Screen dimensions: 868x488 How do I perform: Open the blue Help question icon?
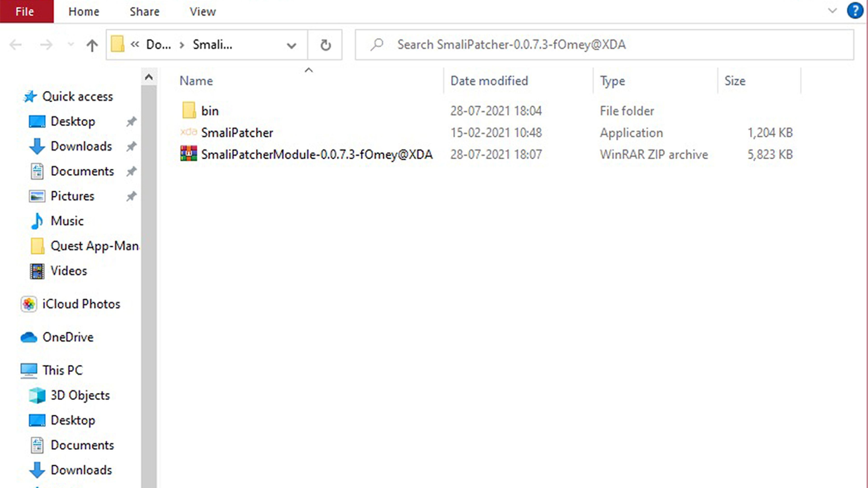(x=855, y=11)
